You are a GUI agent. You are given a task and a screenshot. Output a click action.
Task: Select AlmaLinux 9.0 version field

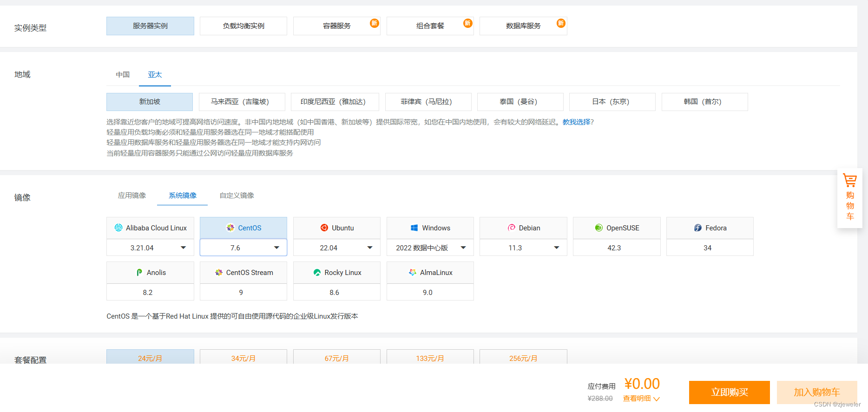click(x=430, y=292)
